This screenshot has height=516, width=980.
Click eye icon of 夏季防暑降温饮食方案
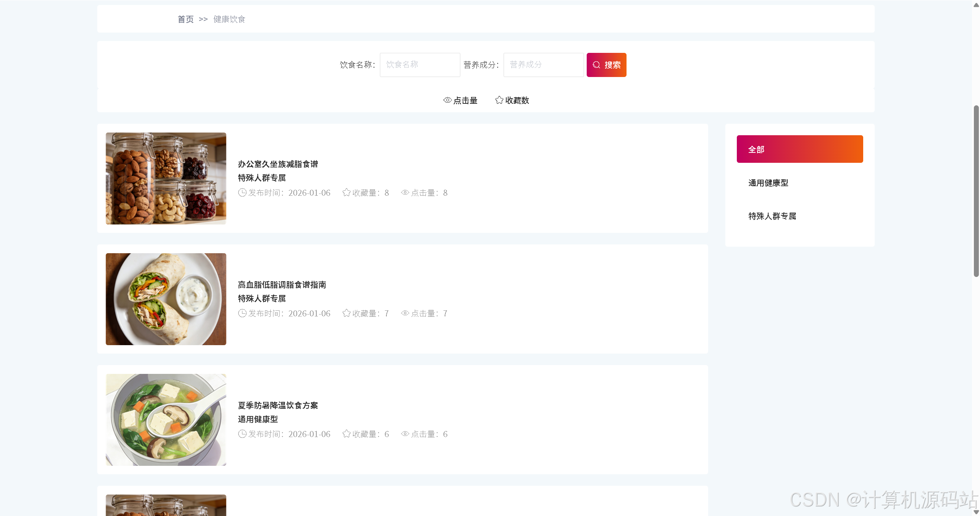(x=405, y=434)
